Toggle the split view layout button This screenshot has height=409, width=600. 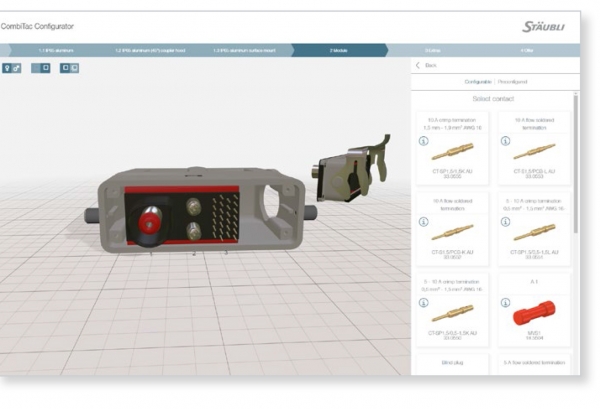click(69, 68)
